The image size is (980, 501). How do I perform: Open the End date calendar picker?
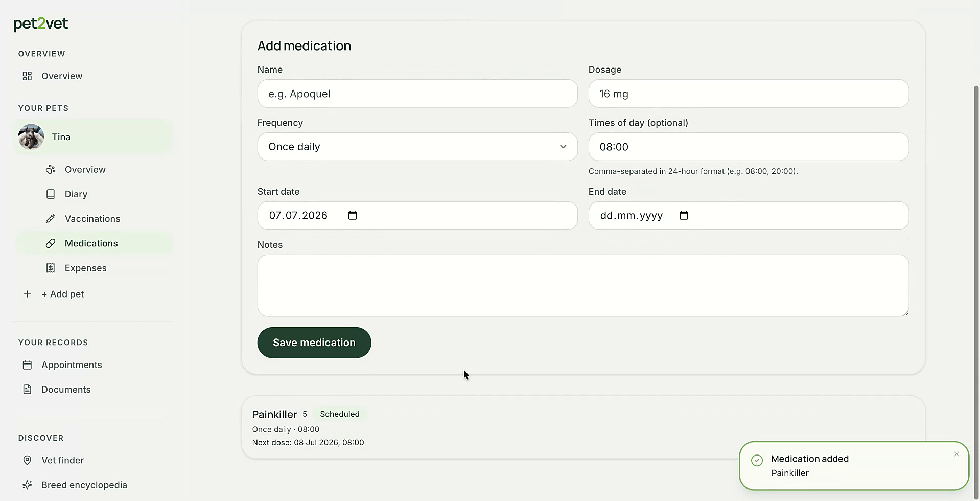click(684, 215)
